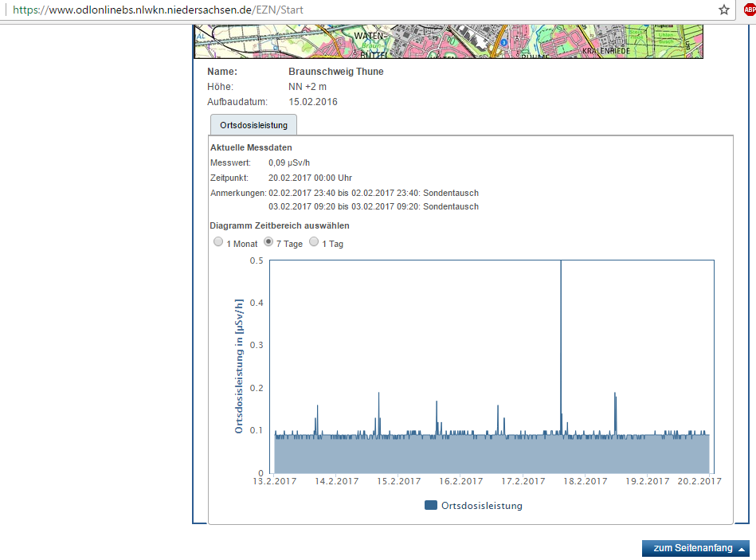This screenshot has height=560, width=756.
Task: Click the Messwert value 0,09 µSv/h
Action: pos(289,163)
